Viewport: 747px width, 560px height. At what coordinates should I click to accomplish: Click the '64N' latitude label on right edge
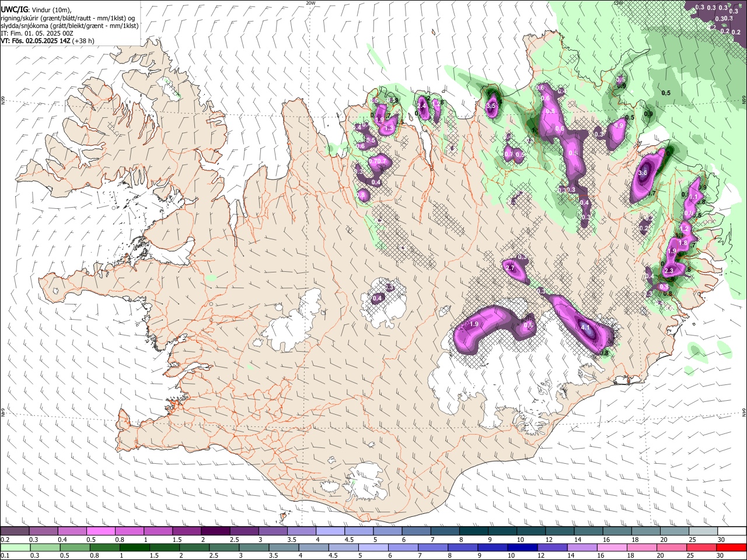click(744, 412)
